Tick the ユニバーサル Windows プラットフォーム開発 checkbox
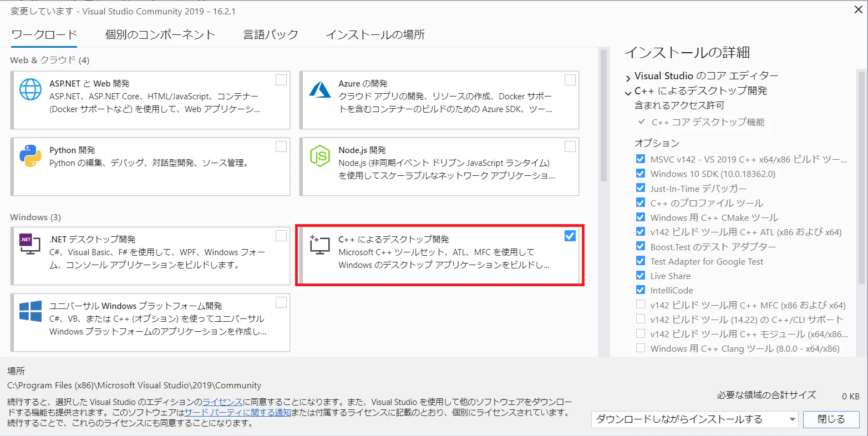The height and width of the screenshot is (436, 868). click(x=281, y=302)
